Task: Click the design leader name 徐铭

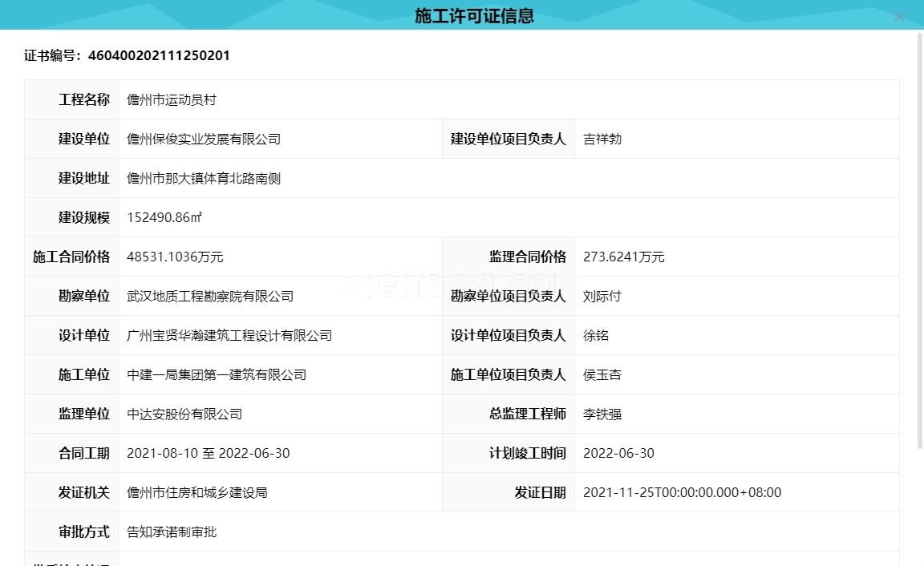Action: [x=596, y=336]
